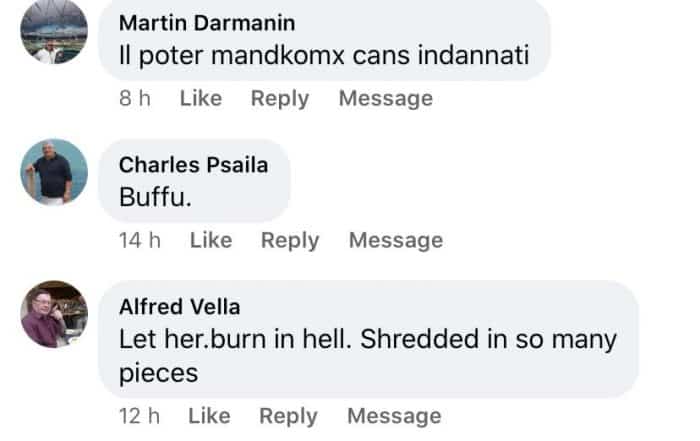Viewport: 700px width, 441px height.
Task: Open the 14 h timestamp link
Action: (139, 240)
